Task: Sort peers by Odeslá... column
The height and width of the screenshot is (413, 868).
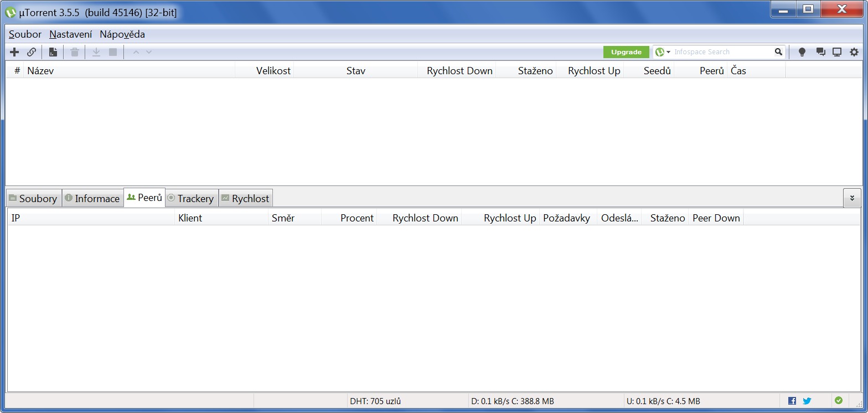Action: pyautogui.click(x=619, y=218)
